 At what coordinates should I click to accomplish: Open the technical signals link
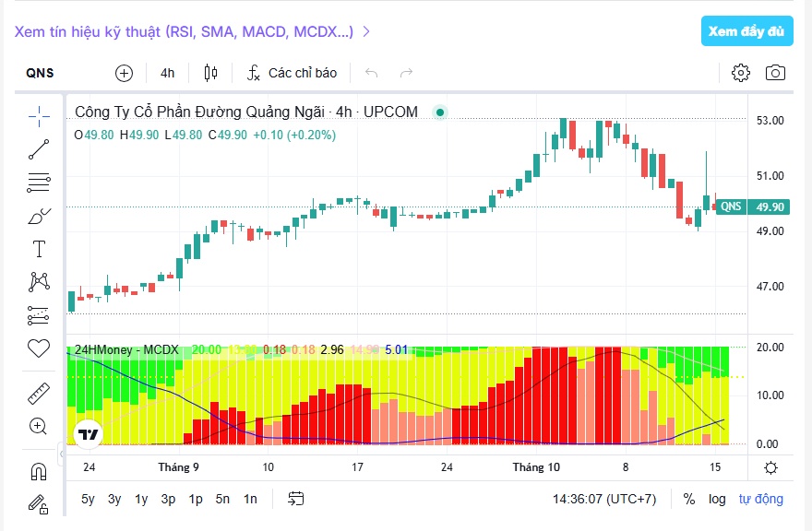[192, 31]
